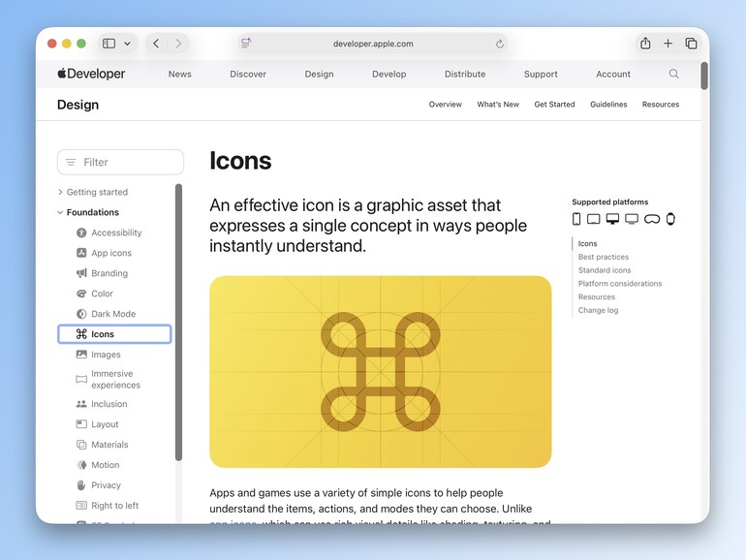The width and height of the screenshot is (746, 560).
Task: Expand the Getting started chevron
Action: [60, 192]
